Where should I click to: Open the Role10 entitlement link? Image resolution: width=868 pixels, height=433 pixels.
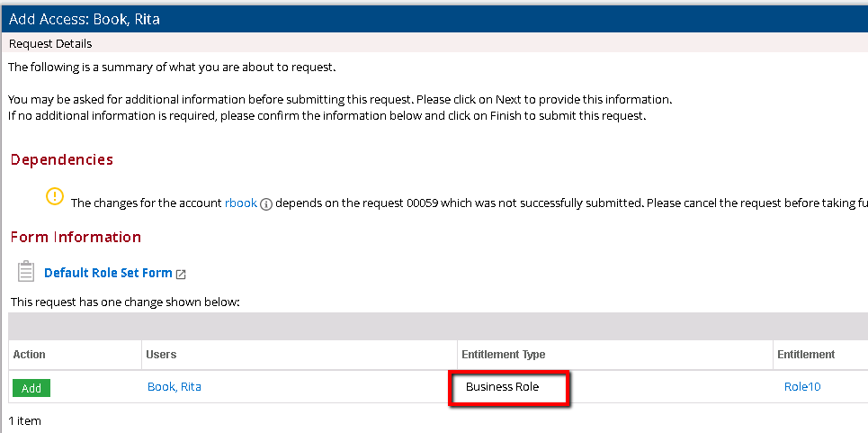[x=802, y=387]
